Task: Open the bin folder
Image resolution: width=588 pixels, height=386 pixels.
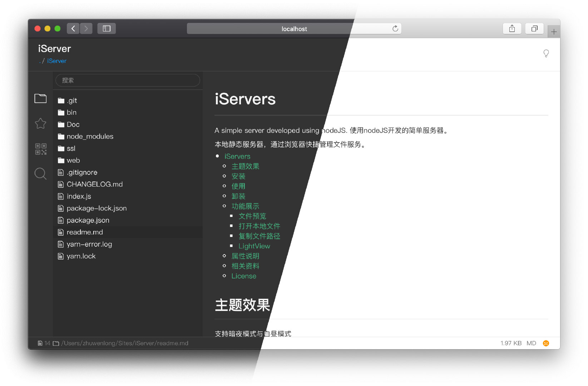Action: coord(128,112)
